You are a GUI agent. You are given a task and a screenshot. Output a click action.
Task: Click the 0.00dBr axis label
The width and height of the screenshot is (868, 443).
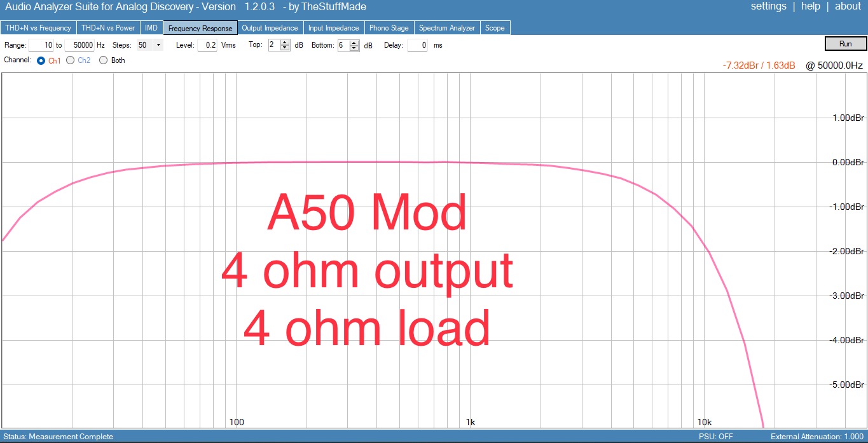click(848, 162)
